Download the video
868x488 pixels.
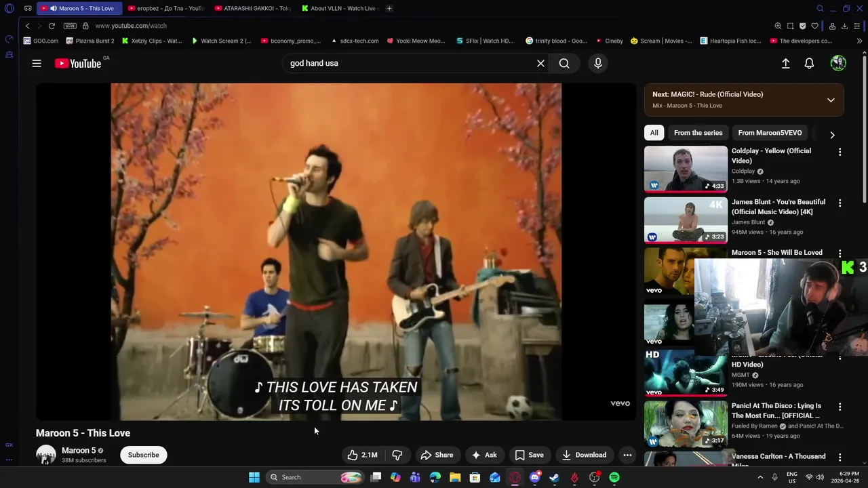click(584, 455)
